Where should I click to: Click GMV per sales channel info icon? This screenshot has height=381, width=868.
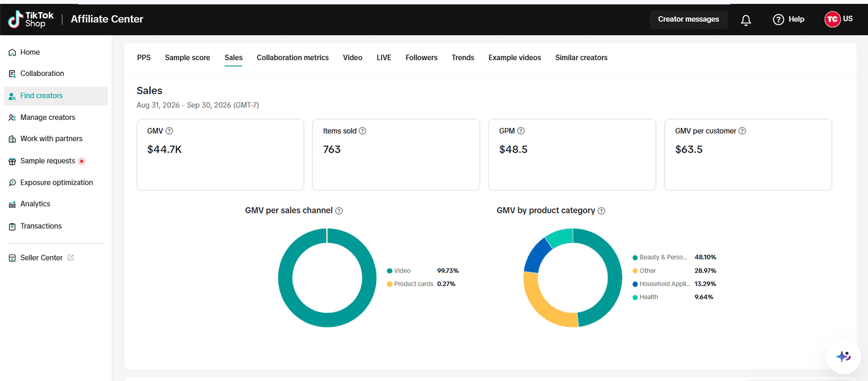[339, 211]
